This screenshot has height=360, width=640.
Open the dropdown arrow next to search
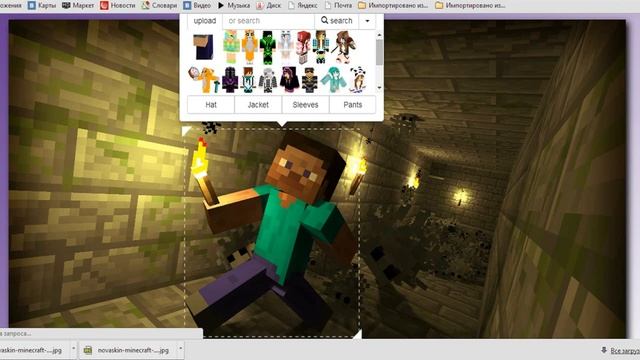click(x=367, y=21)
